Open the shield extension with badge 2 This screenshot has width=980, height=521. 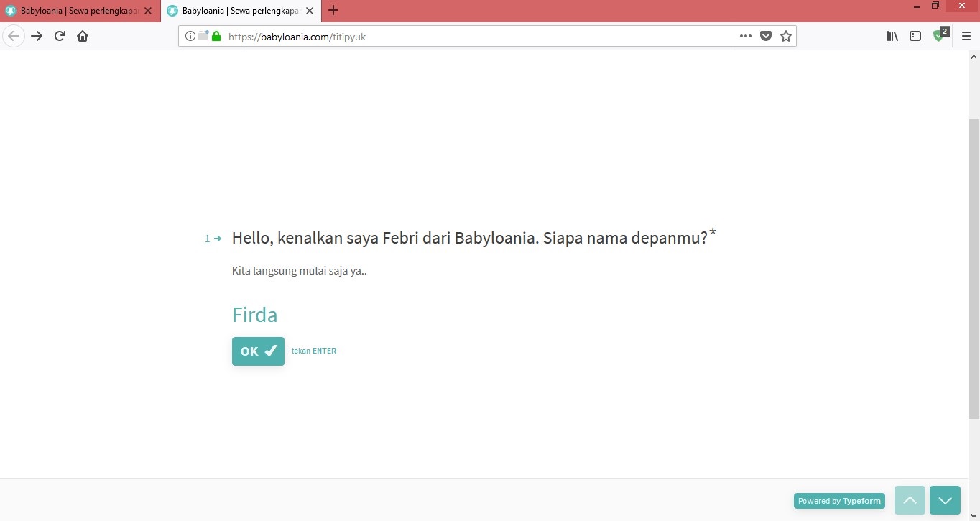tap(939, 36)
